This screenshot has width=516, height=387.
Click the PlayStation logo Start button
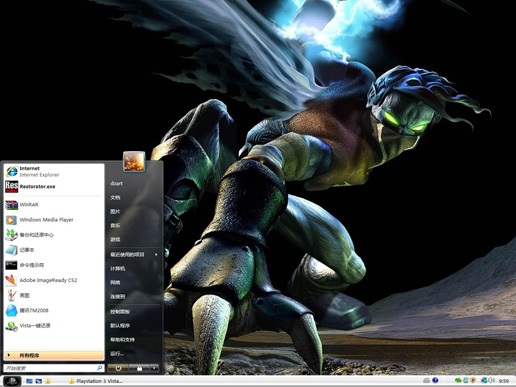click(12, 381)
